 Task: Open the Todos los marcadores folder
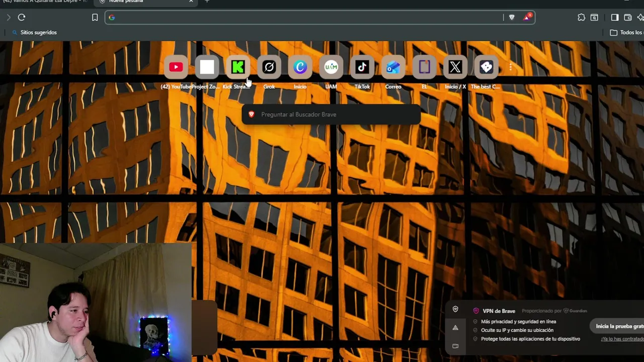point(627,32)
